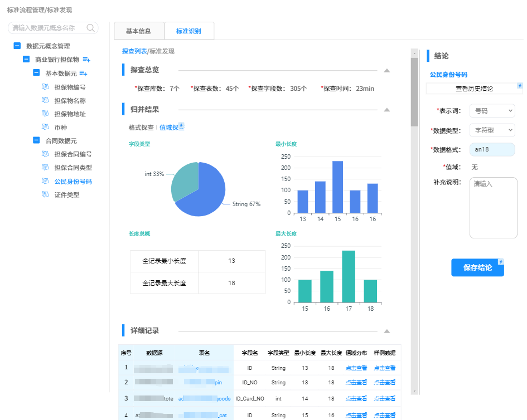527x420 pixels.
Task: Collapse the 探查总览 section arrow
Action: [386, 71]
